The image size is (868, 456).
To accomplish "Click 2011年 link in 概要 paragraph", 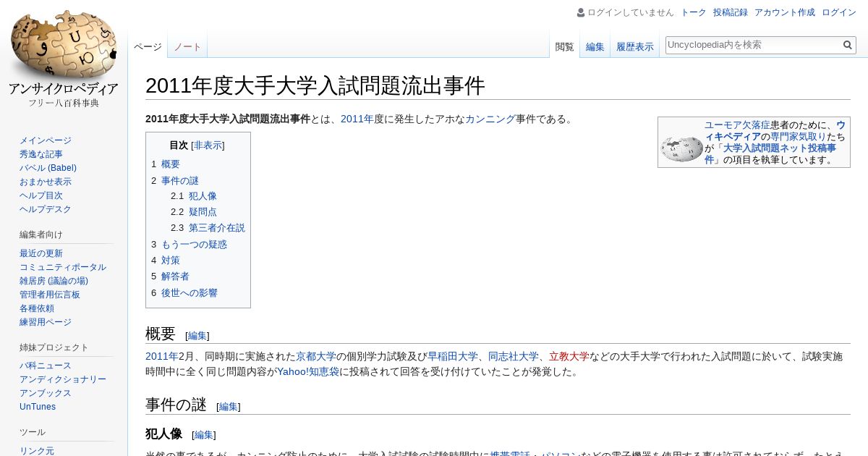I will coord(162,357).
